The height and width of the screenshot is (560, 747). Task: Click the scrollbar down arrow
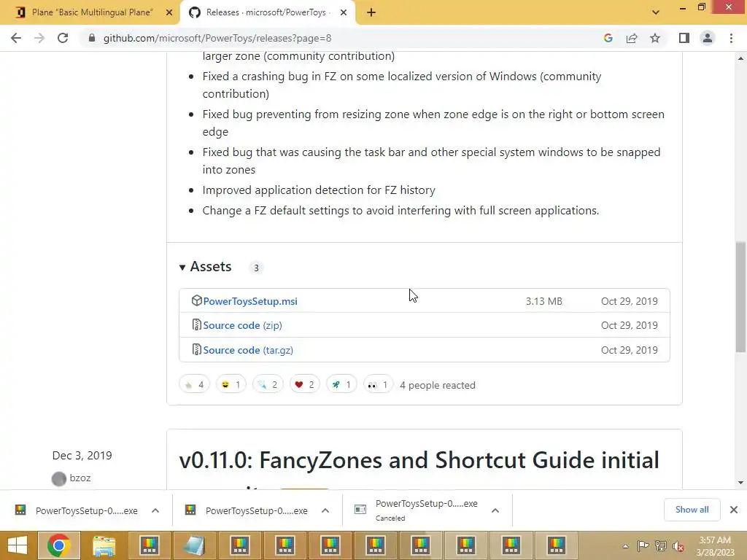pos(740,483)
